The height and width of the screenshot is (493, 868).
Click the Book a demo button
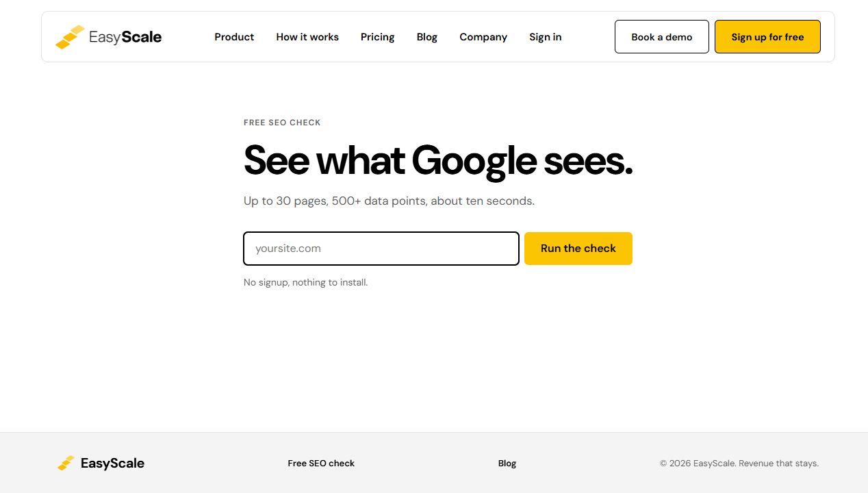point(662,37)
